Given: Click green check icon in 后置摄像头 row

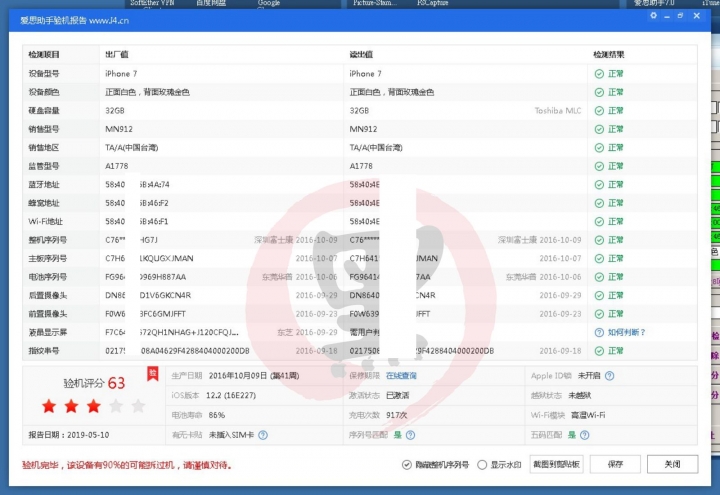Looking at the screenshot, I should pos(599,295).
